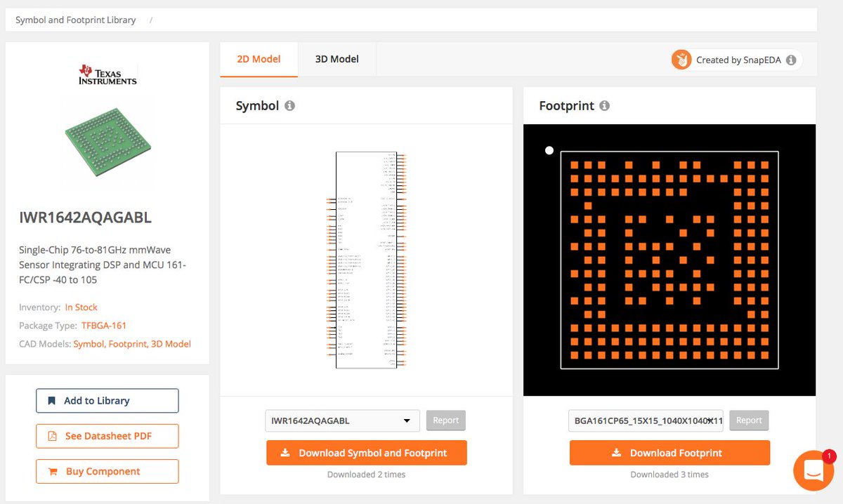The height and width of the screenshot is (504, 843).
Task: Click the cart icon in Buy Component
Action: 53,472
